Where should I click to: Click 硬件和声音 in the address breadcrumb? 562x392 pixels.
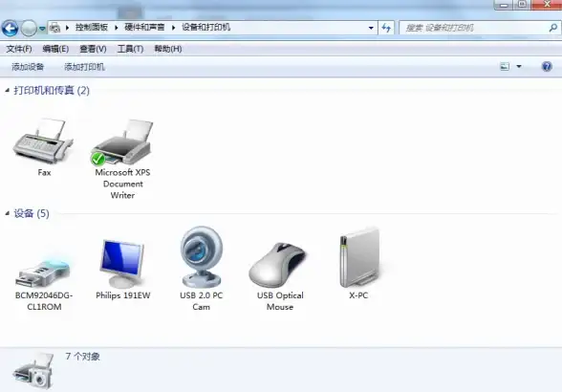(x=144, y=28)
